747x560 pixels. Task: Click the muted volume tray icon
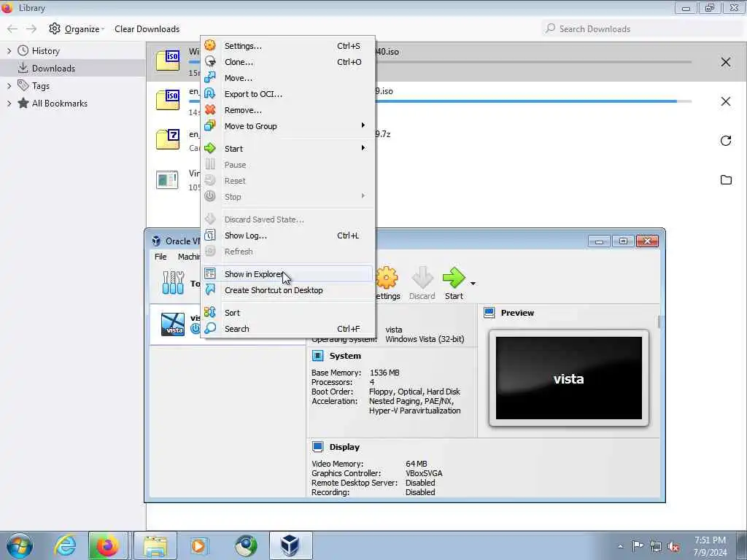(x=673, y=546)
